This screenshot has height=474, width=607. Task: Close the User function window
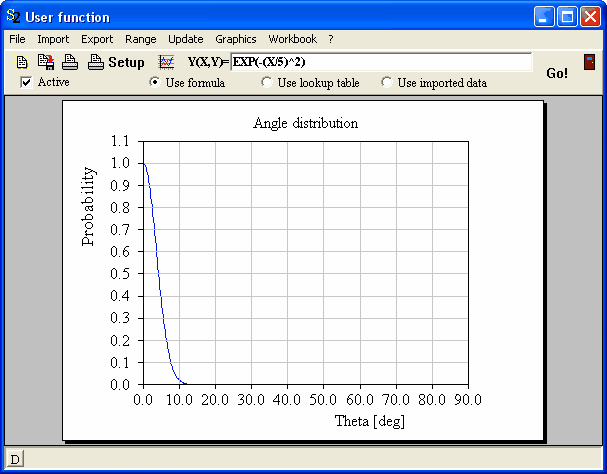[x=590, y=17]
